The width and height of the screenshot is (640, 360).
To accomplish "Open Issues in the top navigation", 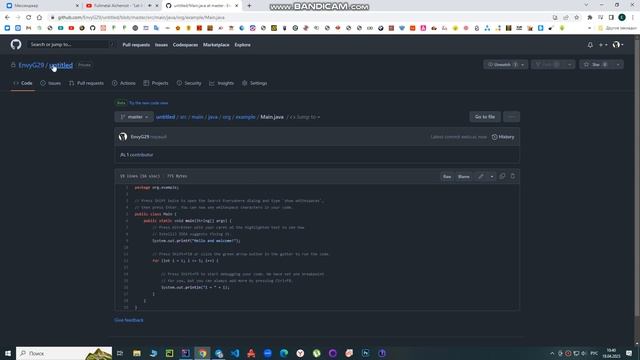I will [161, 45].
